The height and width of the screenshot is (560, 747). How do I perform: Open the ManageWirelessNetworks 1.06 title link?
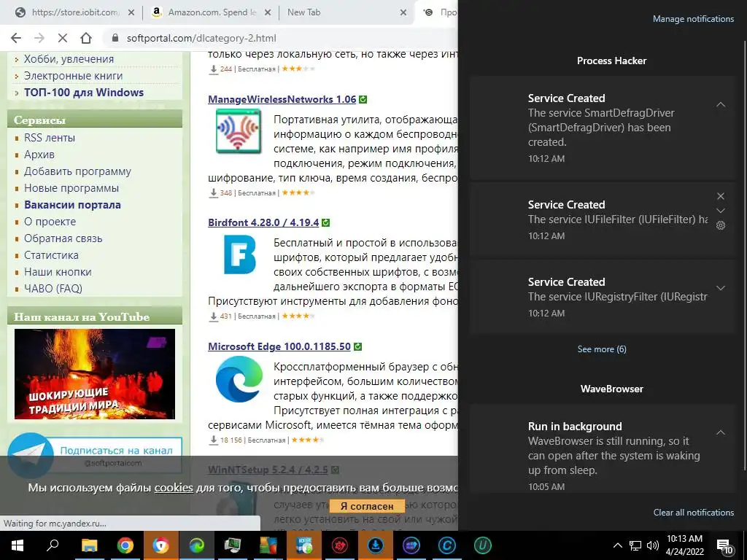[x=282, y=99]
